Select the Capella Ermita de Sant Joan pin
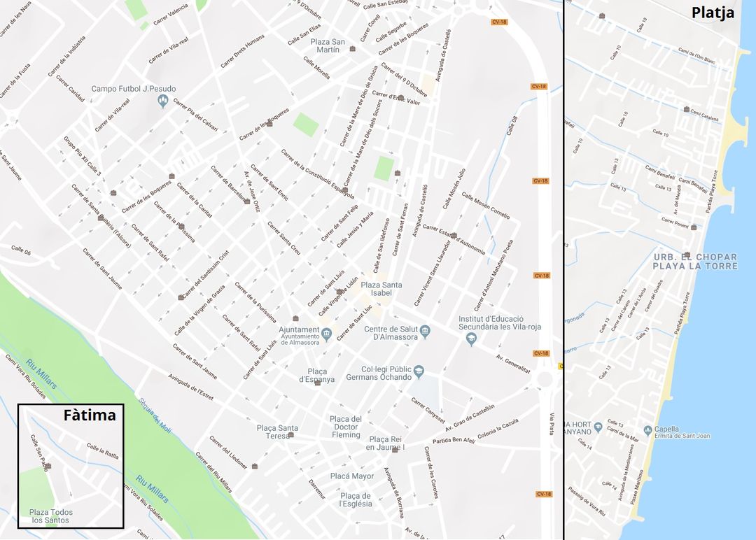This screenshot has height=540, width=756. click(647, 429)
